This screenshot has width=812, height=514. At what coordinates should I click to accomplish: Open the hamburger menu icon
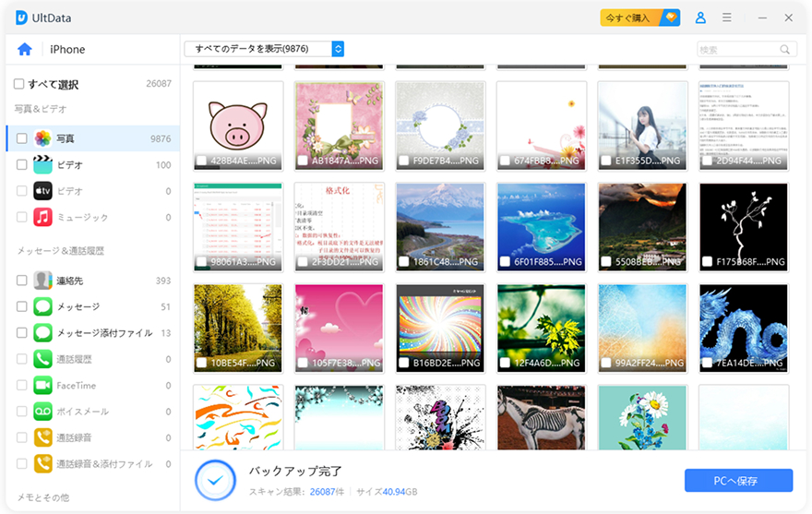pyautogui.click(x=727, y=18)
